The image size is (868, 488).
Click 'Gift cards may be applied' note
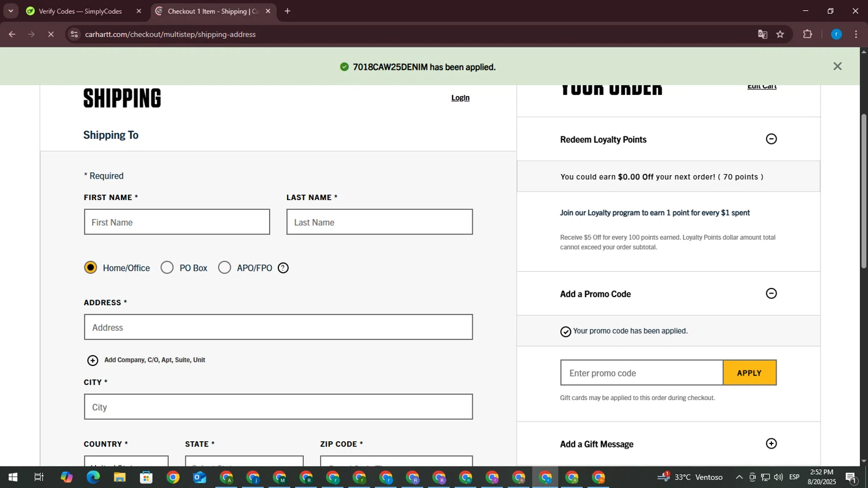(x=638, y=398)
